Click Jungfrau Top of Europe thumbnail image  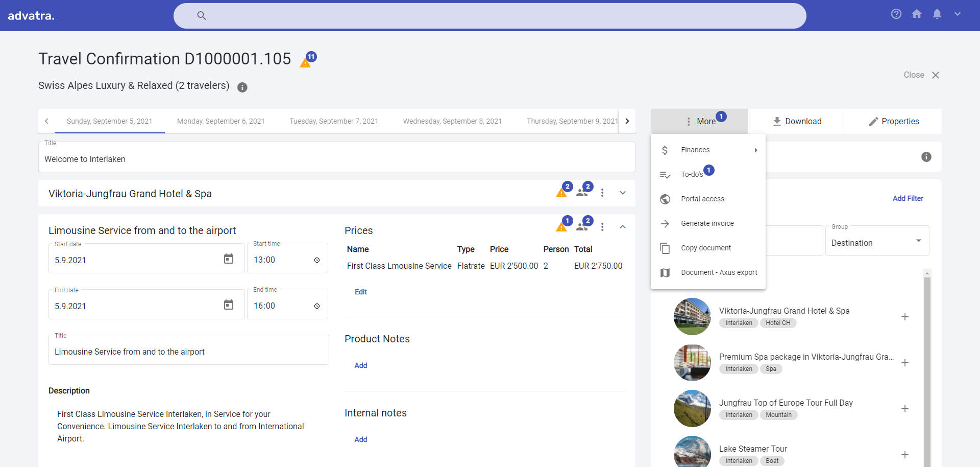(692, 409)
